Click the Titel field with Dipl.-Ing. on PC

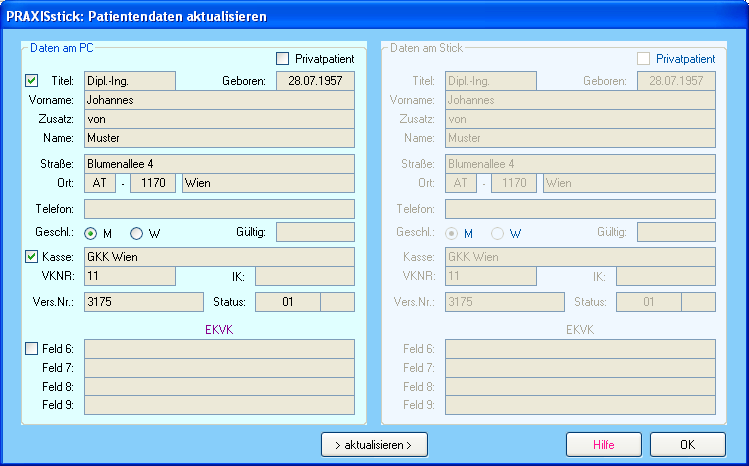130,81
